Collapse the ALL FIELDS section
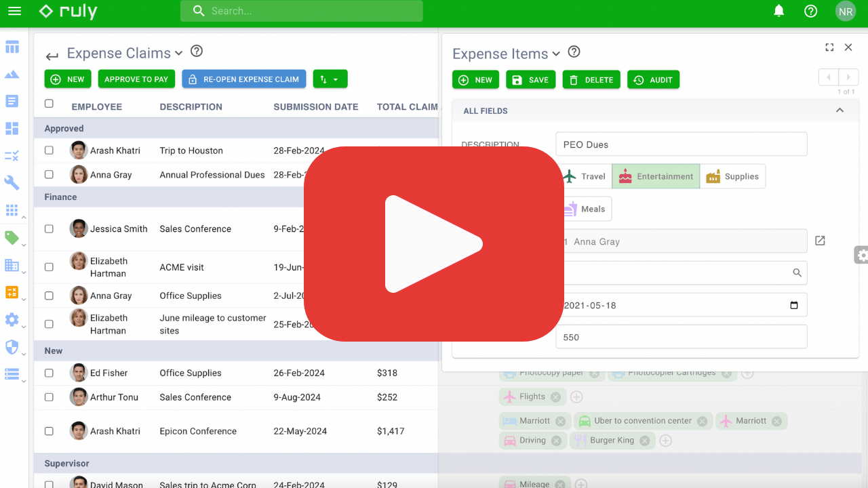Image resolution: width=868 pixels, height=488 pixels. [840, 110]
